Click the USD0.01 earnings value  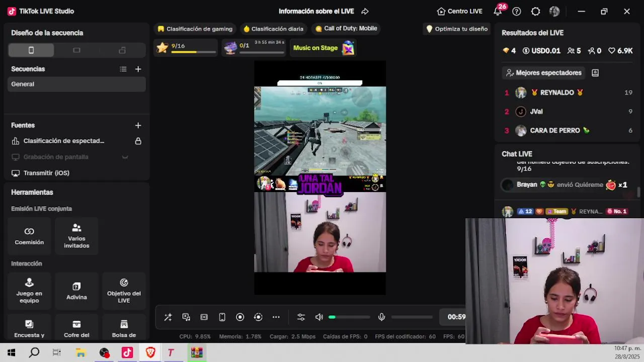coord(541,51)
